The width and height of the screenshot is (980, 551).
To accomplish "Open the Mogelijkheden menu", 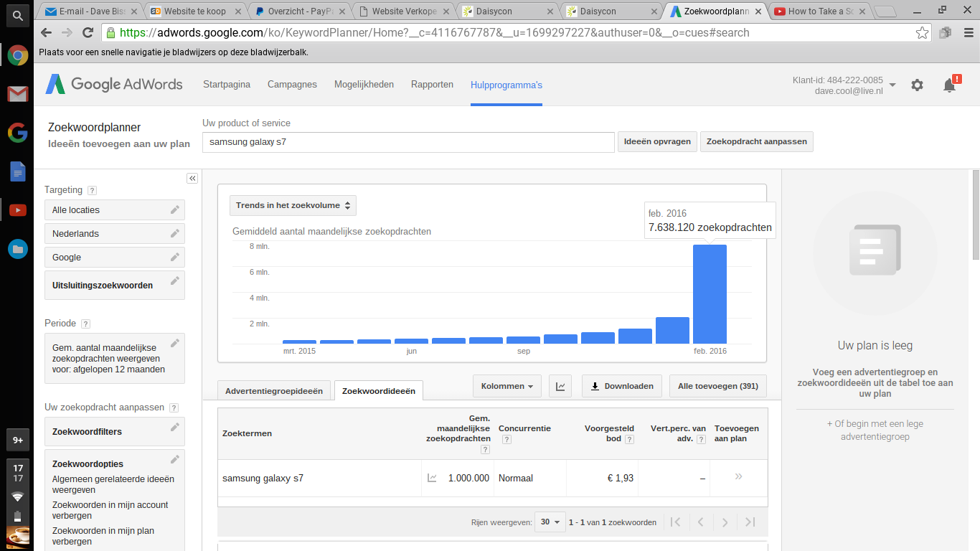I will point(364,85).
